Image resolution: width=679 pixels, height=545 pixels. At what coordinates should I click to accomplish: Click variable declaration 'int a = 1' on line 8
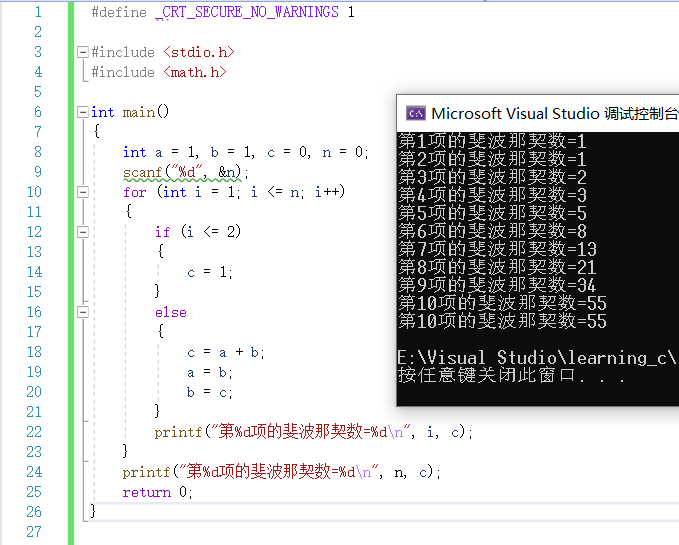160,152
